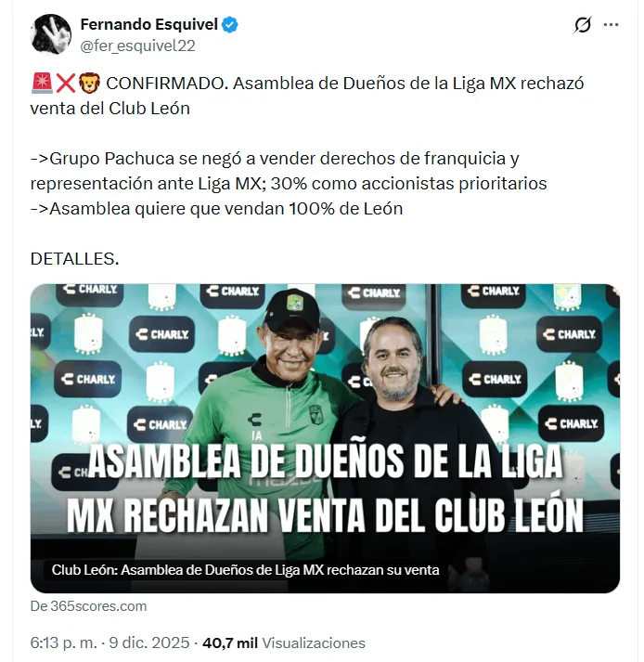Open the three-dot more options menu
Viewport: 644px width, 662px height.
(611, 25)
